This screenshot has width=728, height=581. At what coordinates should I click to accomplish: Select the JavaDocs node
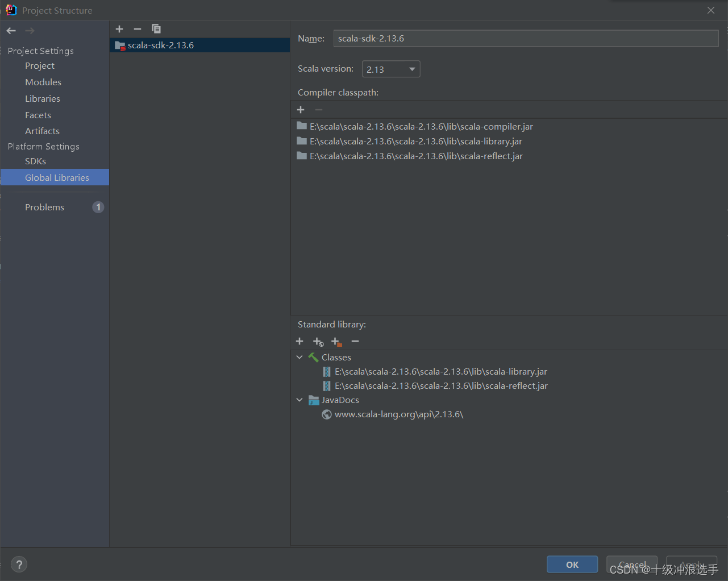click(340, 400)
